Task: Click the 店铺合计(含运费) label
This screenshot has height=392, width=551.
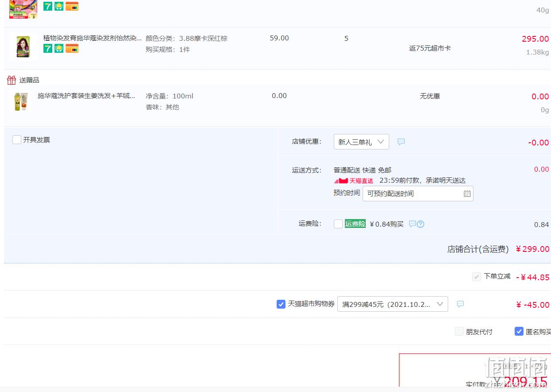Action: 478,249
